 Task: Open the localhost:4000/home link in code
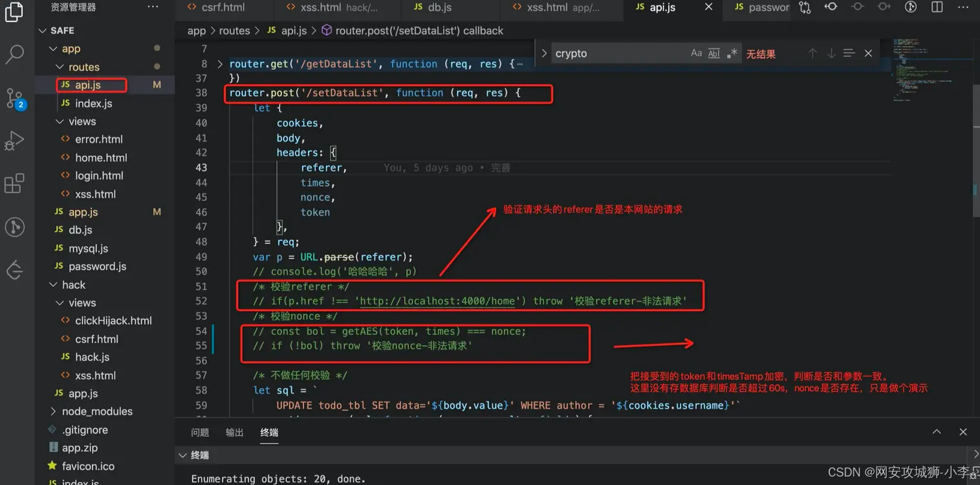pyautogui.click(x=437, y=301)
